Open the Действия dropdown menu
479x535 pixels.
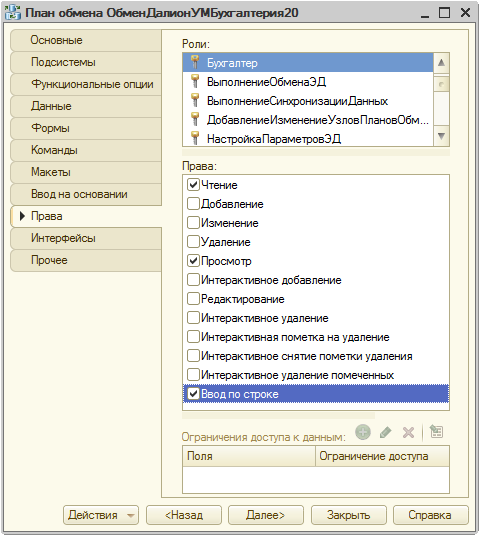(x=101, y=515)
